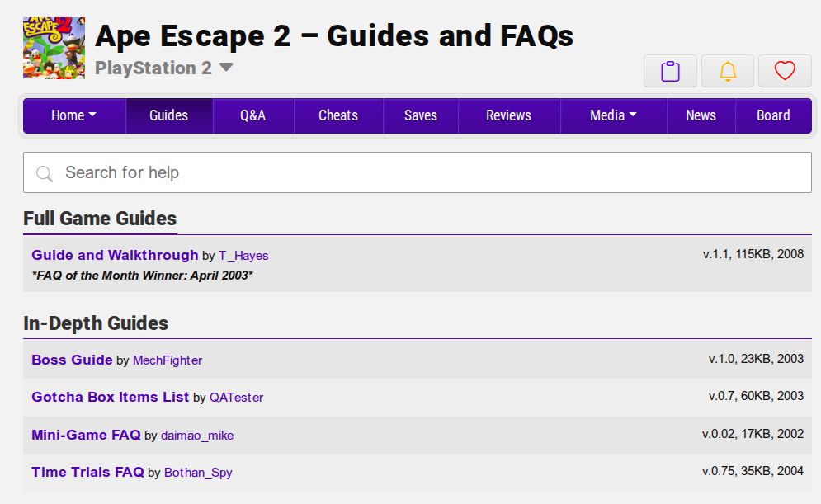Click the heart favorite icon
The image size is (821, 504).
pyautogui.click(x=785, y=71)
